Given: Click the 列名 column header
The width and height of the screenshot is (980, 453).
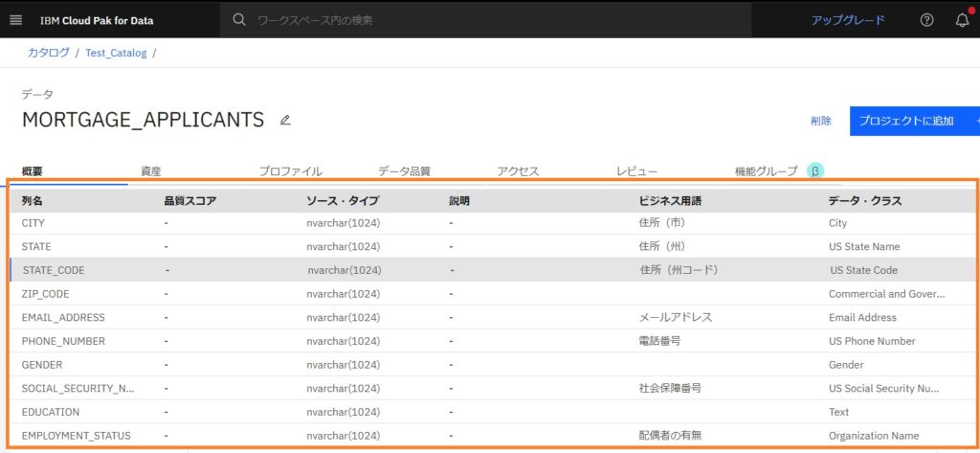Looking at the screenshot, I should pyautogui.click(x=32, y=201).
